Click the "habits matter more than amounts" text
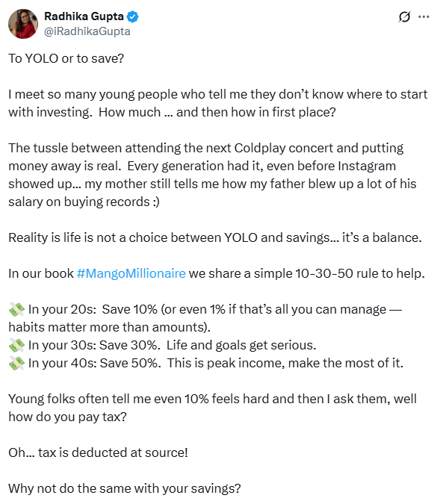The height and width of the screenshot is (504, 440). pos(108,328)
